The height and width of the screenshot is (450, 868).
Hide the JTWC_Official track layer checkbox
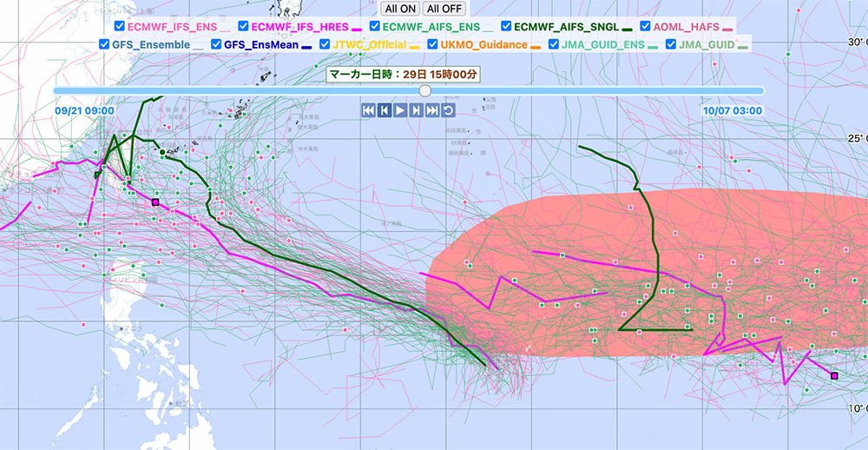click(325, 44)
